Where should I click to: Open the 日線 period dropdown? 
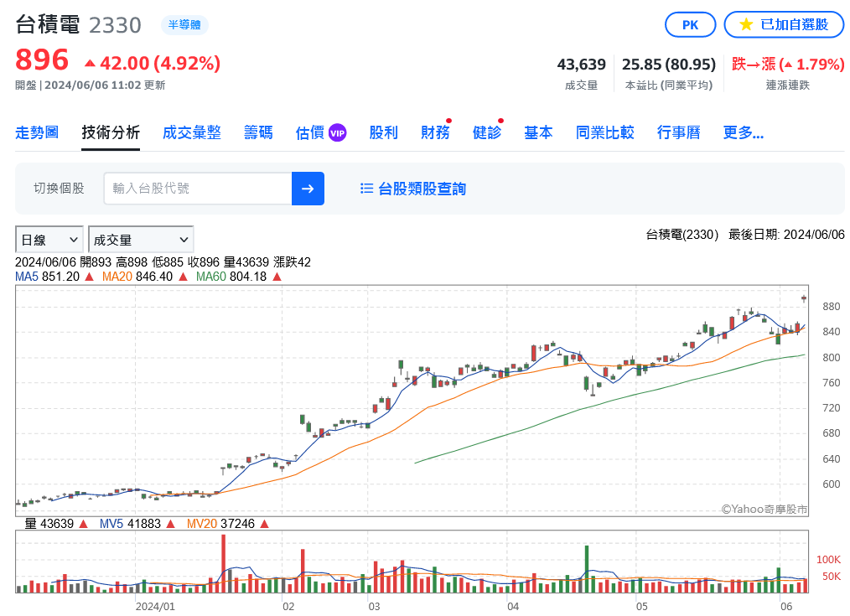tap(49, 240)
